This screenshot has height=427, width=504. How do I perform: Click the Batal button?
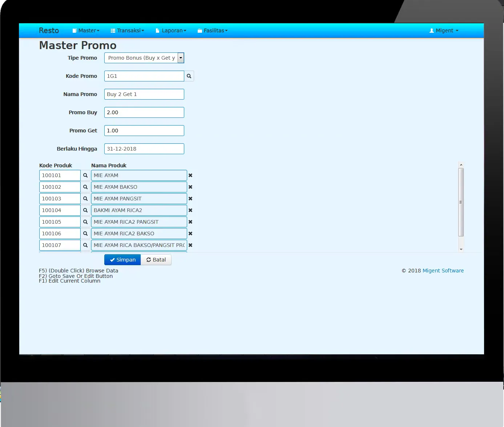pyautogui.click(x=156, y=260)
